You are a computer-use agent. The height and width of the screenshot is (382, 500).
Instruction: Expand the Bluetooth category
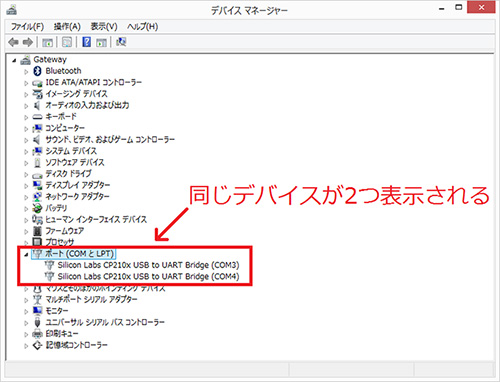pyautogui.click(x=26, y=72)
